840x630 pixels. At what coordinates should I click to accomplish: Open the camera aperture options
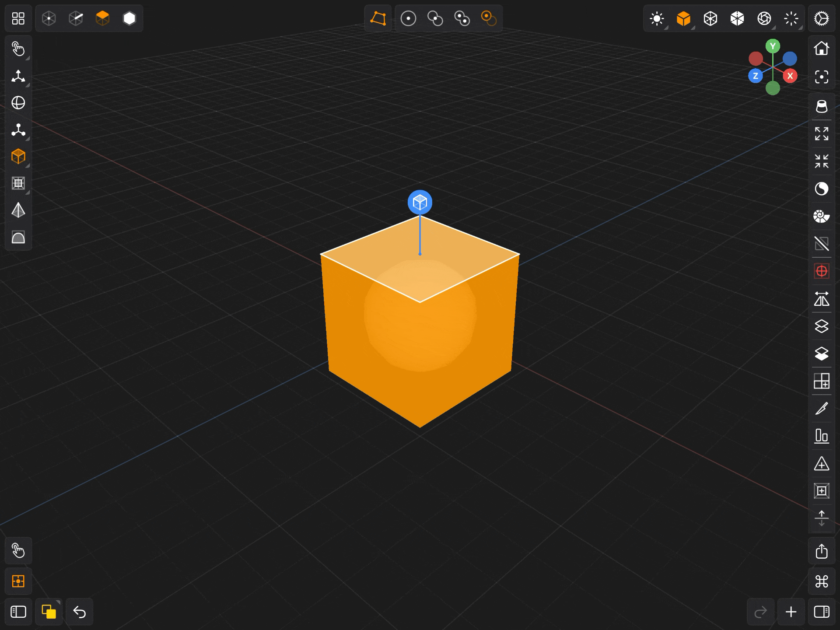(764, 18)
